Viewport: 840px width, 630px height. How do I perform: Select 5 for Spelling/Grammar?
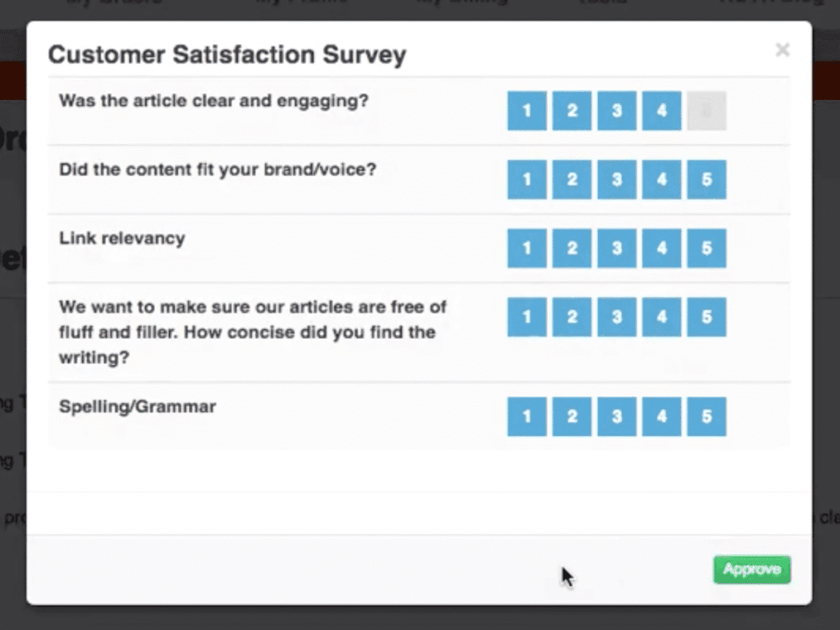tap(706, 417)
